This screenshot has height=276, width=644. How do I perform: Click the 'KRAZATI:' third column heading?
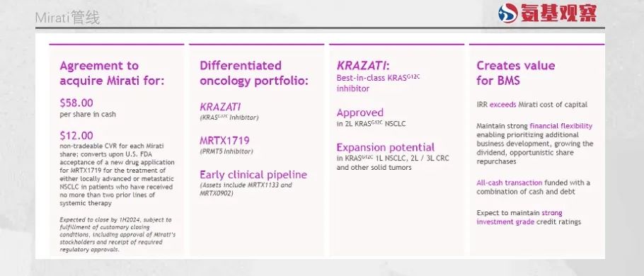click(x=363, y=66)
